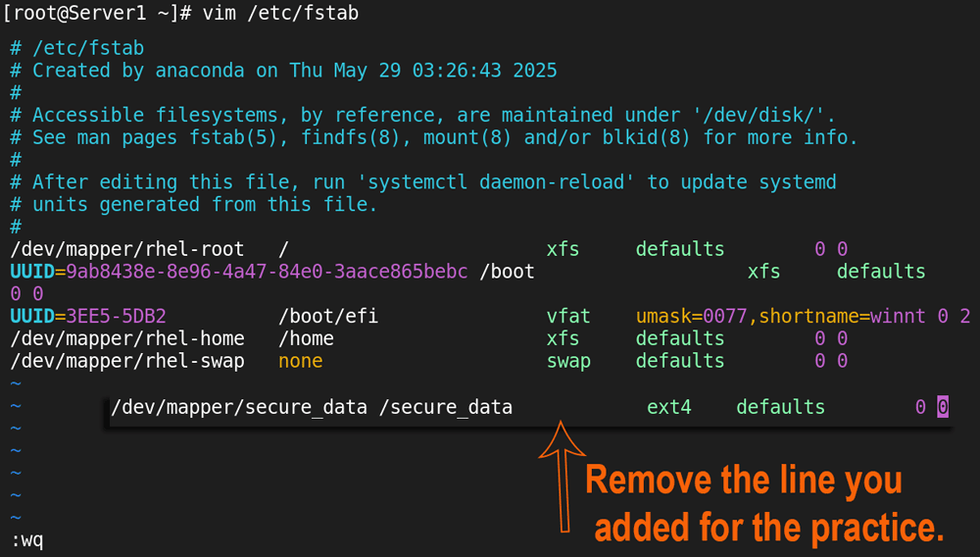The image size is (980, 557).
Task: Click the '[root@Server1 ~]#' shell prompt
Action: coord(97,13)
